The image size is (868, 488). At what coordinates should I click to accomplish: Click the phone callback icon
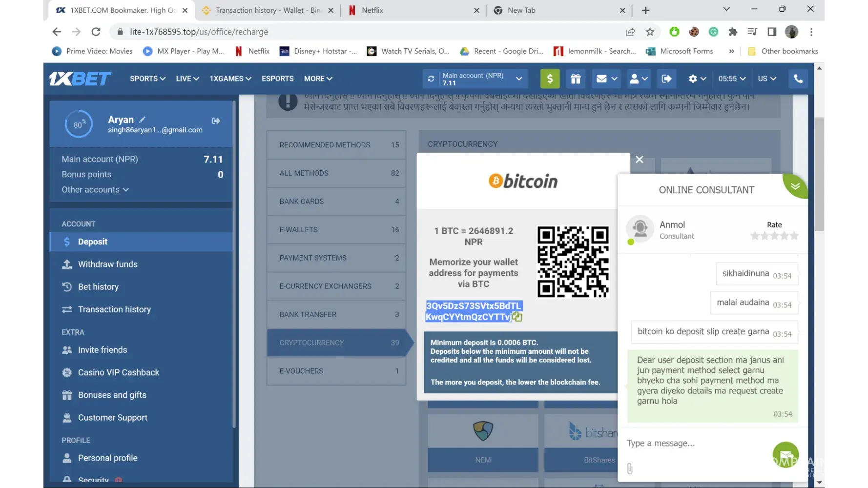coord(798,79)
